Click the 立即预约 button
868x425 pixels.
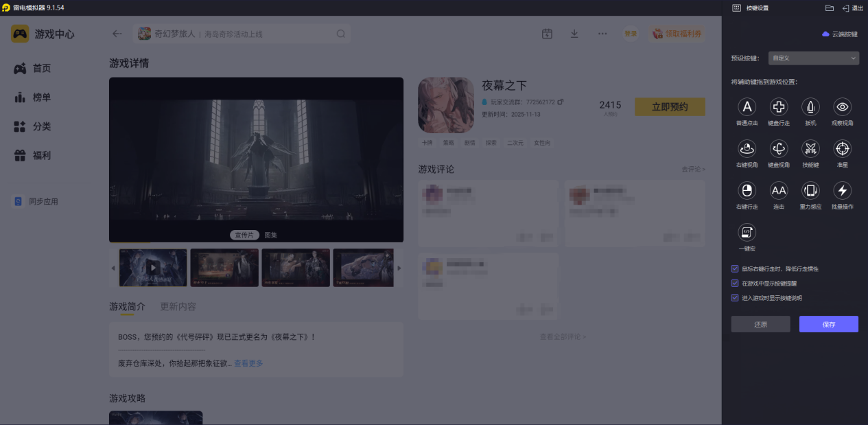pos(670,106)
